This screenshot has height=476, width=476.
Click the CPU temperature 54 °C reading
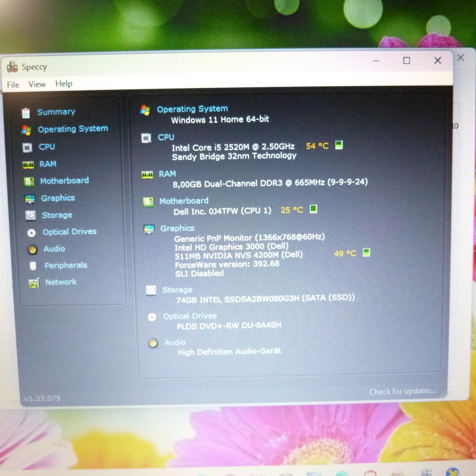(x=317, y=146)
